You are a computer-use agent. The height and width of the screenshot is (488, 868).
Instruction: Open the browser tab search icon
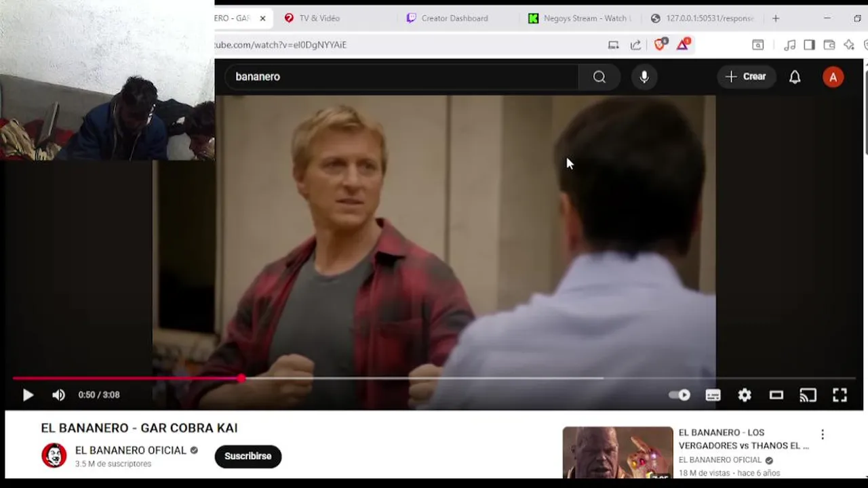[x=758, y=45]
